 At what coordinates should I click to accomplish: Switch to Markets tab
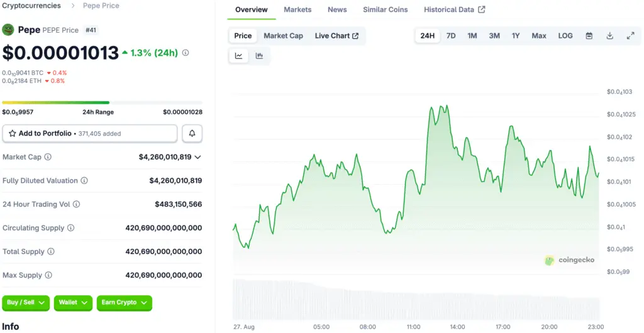(297, 9)
